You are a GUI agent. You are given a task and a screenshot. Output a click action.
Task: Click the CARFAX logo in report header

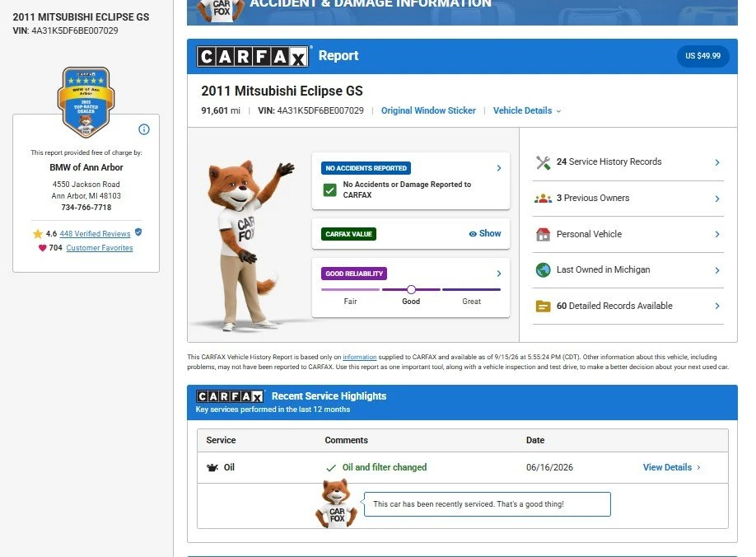click(253, 56)
